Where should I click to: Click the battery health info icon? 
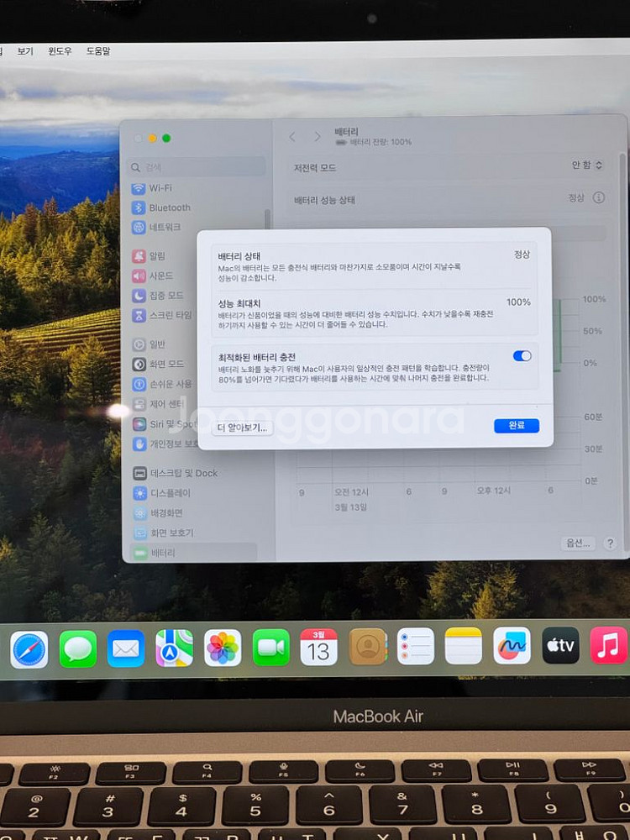[599, 197]
